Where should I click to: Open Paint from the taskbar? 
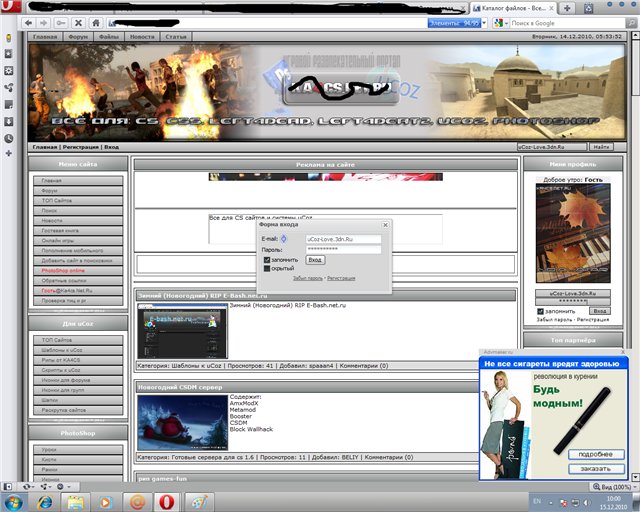pyautogui.click(x=199, y=502)
